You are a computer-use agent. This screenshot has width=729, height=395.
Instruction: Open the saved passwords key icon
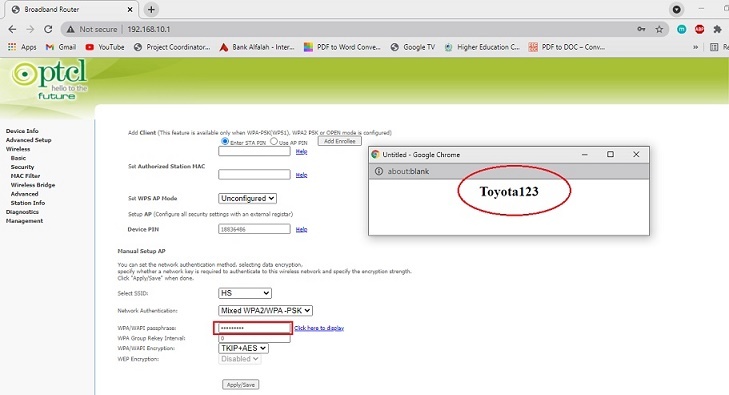642,29
